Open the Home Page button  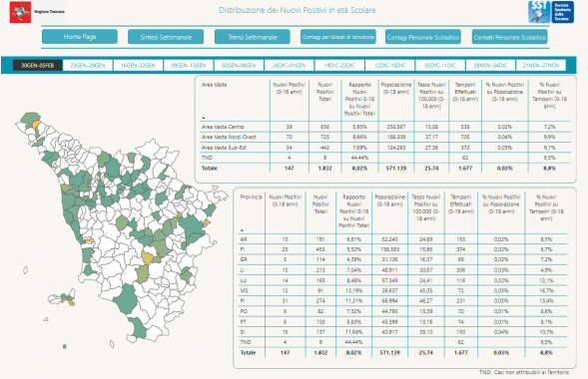click(x=80, y=37)
